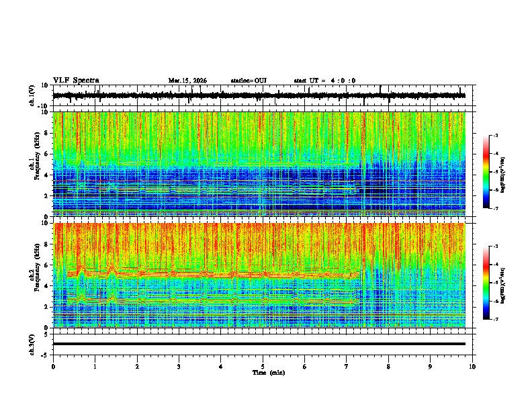Click the '-4' value on ch.1 color bar
Viewport: 532px width, 411px height.
pyautogui.click(x=495, y=154)
